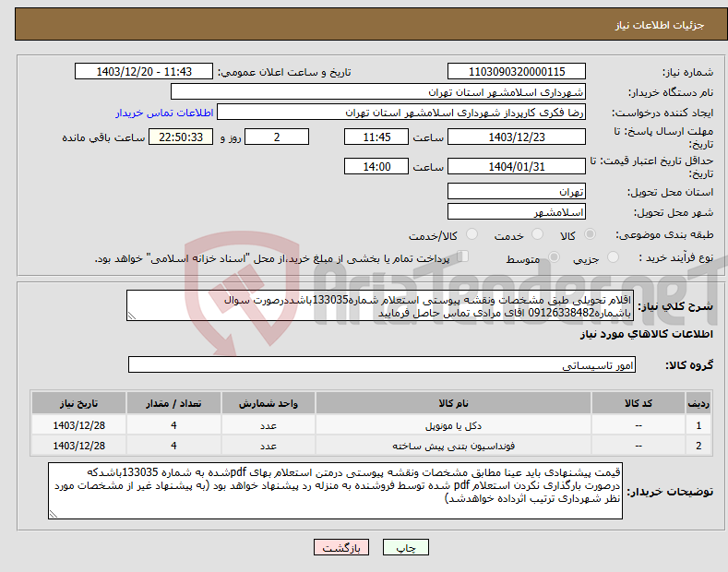Open the اطلاعات تماس خریدار link
Image resolution: width=728 pixels, height=572 pixels.
click(164, 113)
